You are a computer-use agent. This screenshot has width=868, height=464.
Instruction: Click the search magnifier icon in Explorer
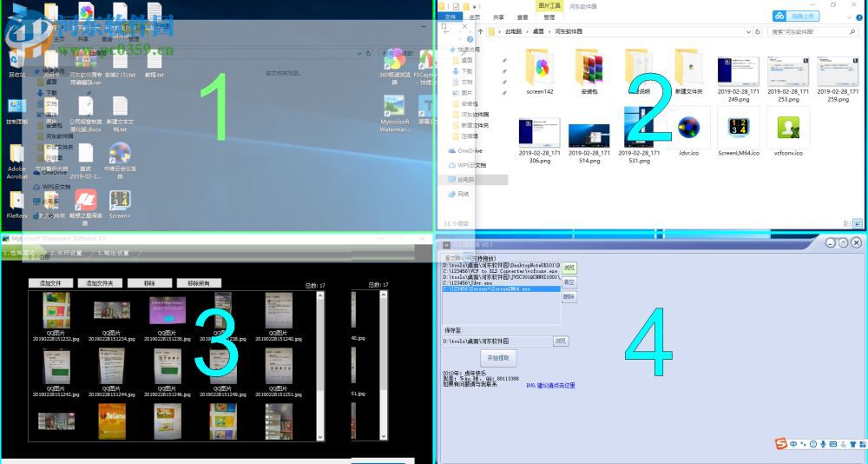click(x=852, y=31)
